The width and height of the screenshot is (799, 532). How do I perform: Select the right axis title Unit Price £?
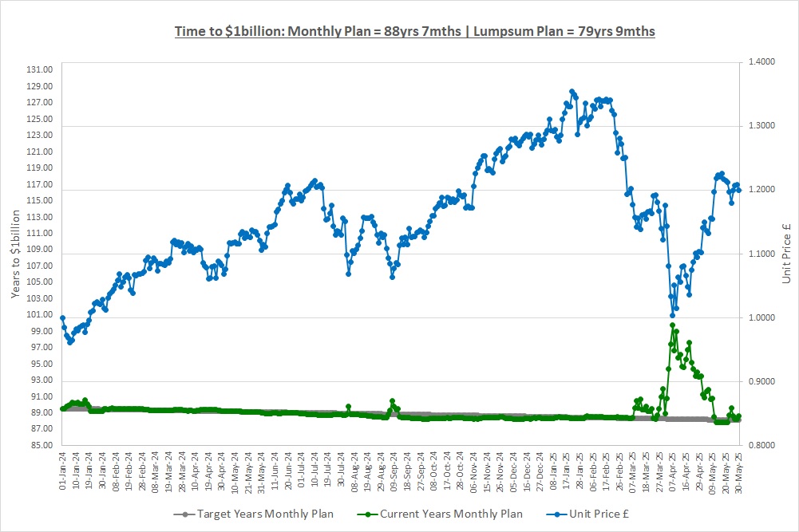(x=785, y=253)
